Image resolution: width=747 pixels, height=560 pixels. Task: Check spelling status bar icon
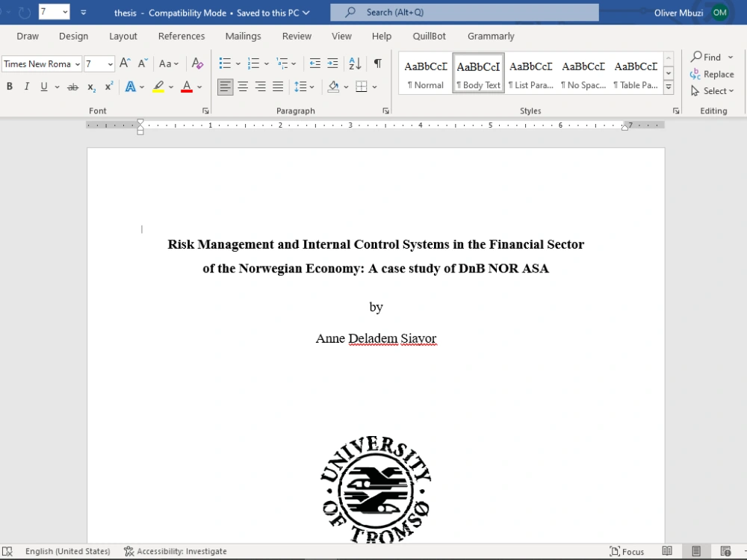[7, 551]
